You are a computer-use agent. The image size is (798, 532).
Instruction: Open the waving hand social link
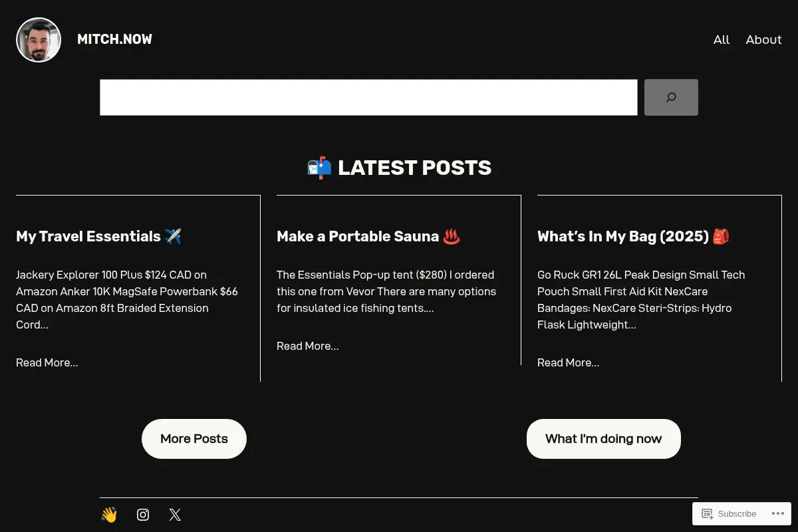[x=109, y=515]
